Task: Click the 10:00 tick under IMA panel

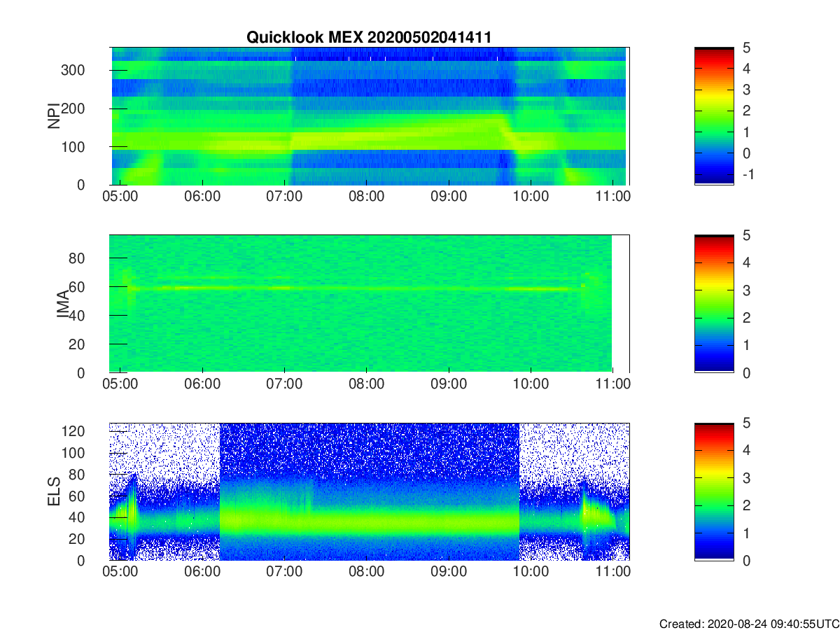Action: (531, 384)
